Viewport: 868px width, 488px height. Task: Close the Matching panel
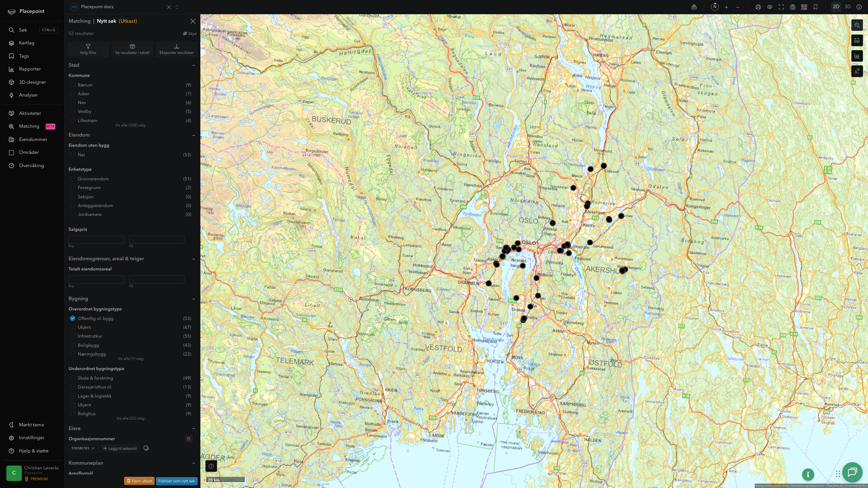pos(193,21)
